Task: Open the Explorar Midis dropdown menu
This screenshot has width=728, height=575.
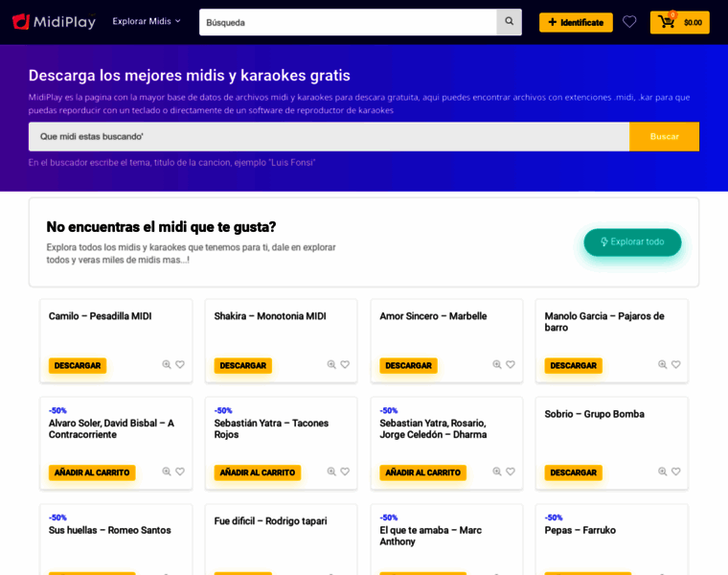Action: pyautogui.click(x=147, y=21)
